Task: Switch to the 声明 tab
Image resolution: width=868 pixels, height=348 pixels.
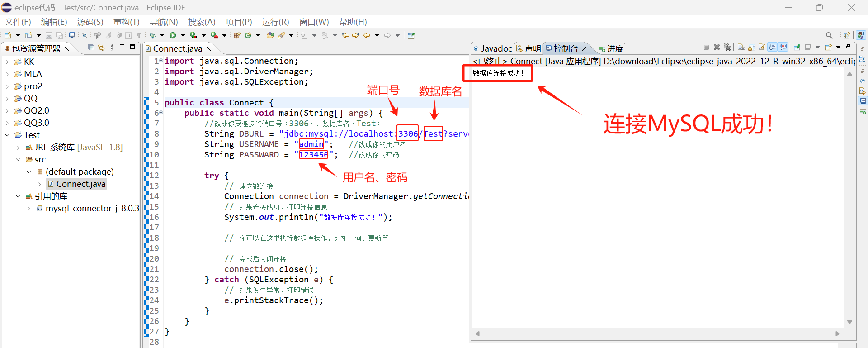Action: (x=528, y=48)
